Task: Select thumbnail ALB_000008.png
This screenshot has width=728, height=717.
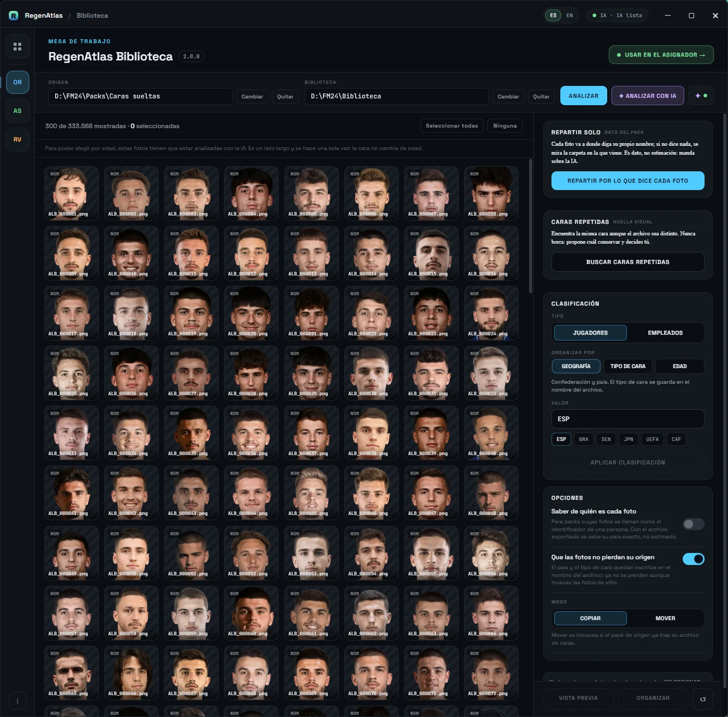Action: click(x=491, y=193)
